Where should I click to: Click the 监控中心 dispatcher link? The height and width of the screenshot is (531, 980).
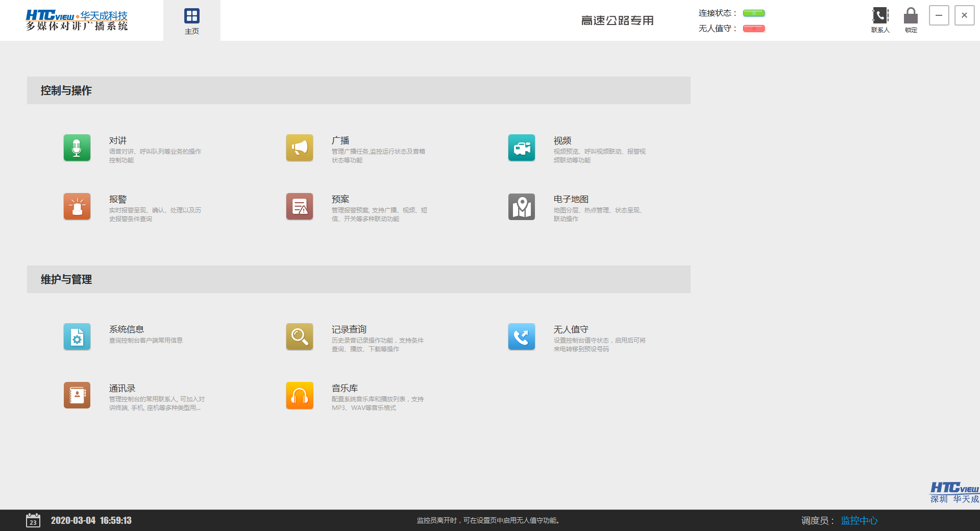(x=859, y=520)
